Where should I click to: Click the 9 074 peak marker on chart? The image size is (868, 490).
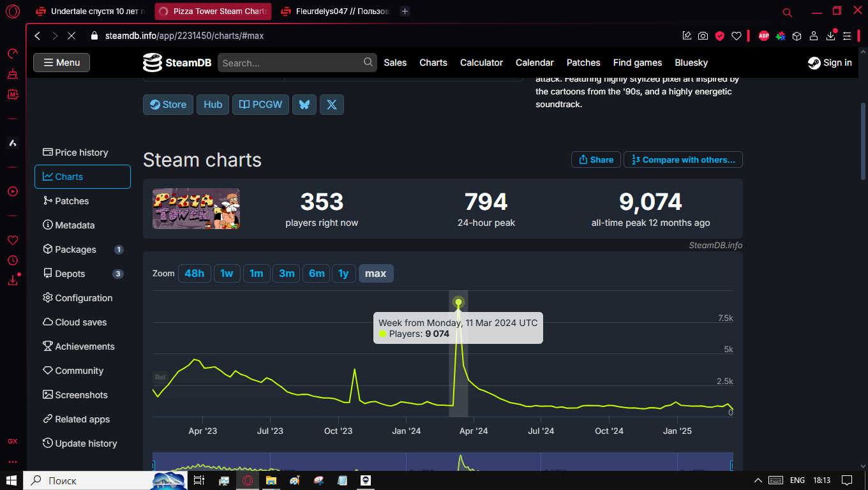(x=458, y=302)
